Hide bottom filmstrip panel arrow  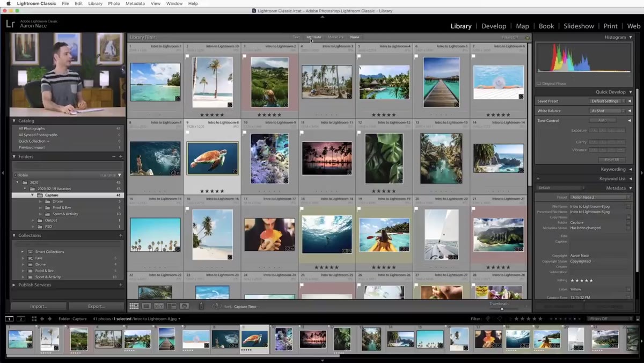322,360
